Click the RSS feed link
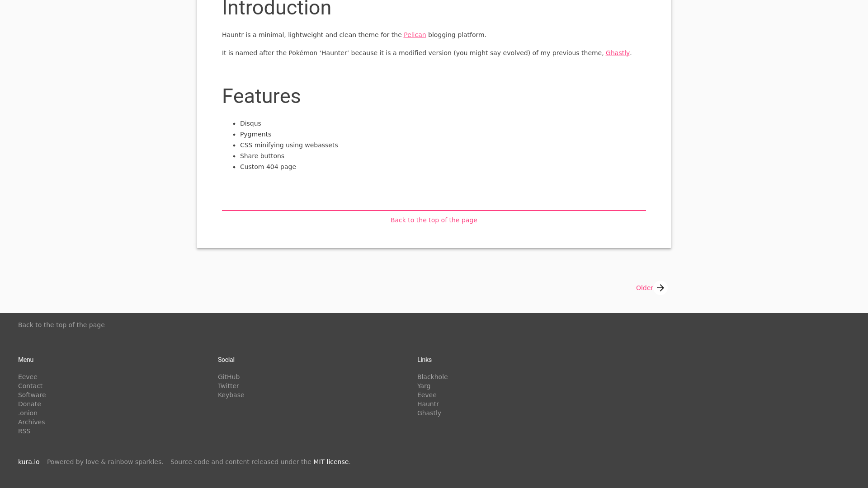 pos(24,431)
